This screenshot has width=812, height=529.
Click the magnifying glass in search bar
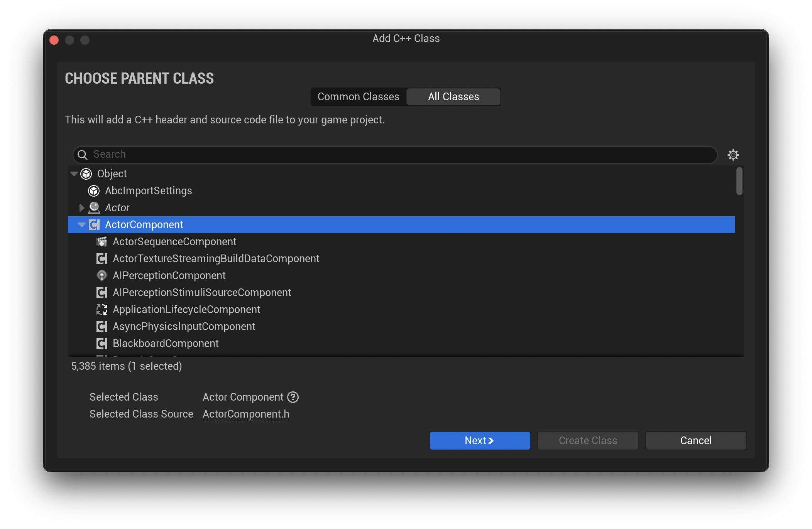coord(82,155)
